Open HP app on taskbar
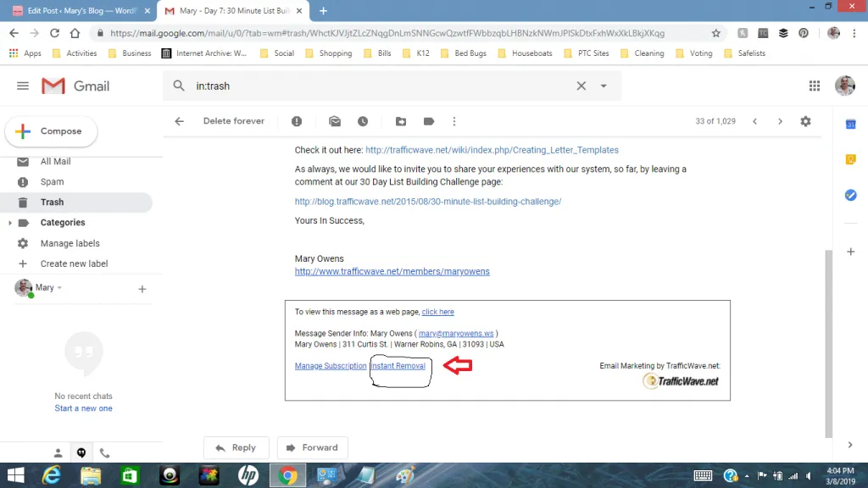The width and height of the screenshot is (868, 488). pos(248,475)
